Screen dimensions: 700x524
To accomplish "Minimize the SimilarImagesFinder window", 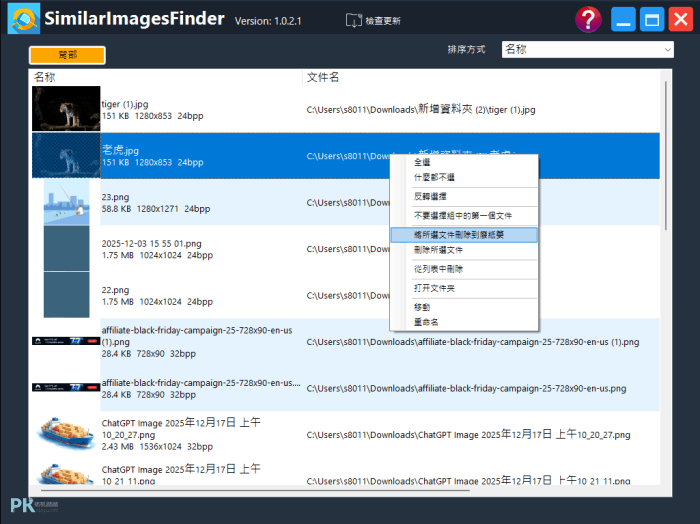I will coord(623,20).
